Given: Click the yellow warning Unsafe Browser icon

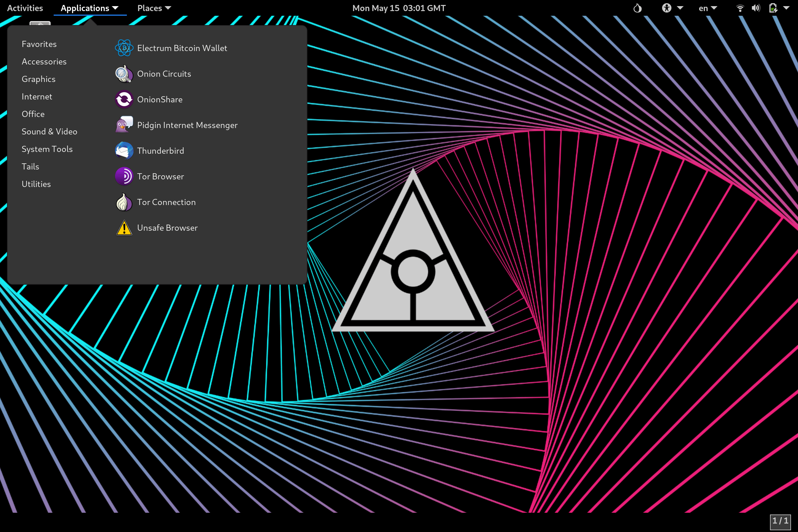Looking at the screenshot, I should pyautogui.click(x=124, y=228).
